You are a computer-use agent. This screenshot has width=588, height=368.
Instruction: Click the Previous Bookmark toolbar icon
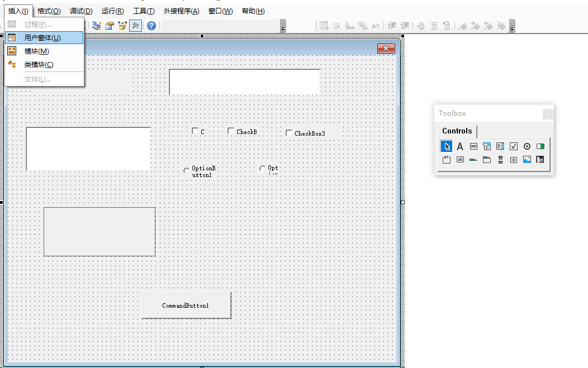click(x=489, y=26)
